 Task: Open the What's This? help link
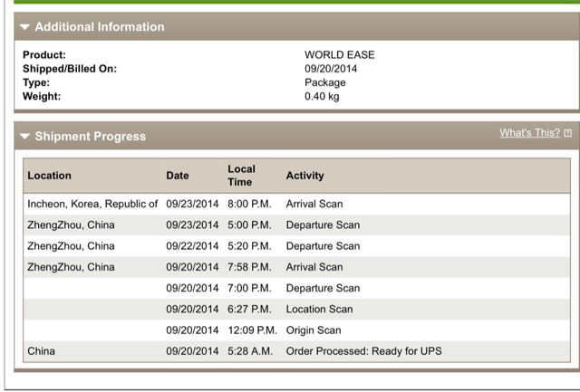click(x=529, y=133)
